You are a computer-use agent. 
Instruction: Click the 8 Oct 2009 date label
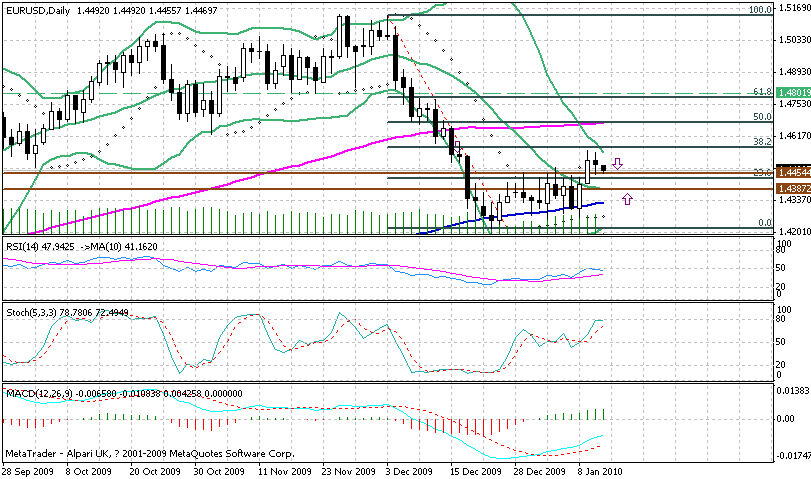click(x=89, y=471)
